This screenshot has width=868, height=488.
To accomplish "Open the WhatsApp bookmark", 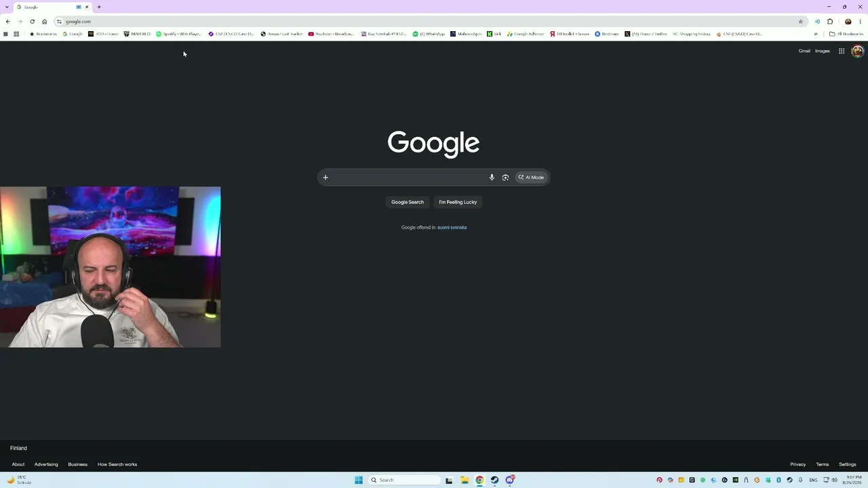I will point(429,34).
